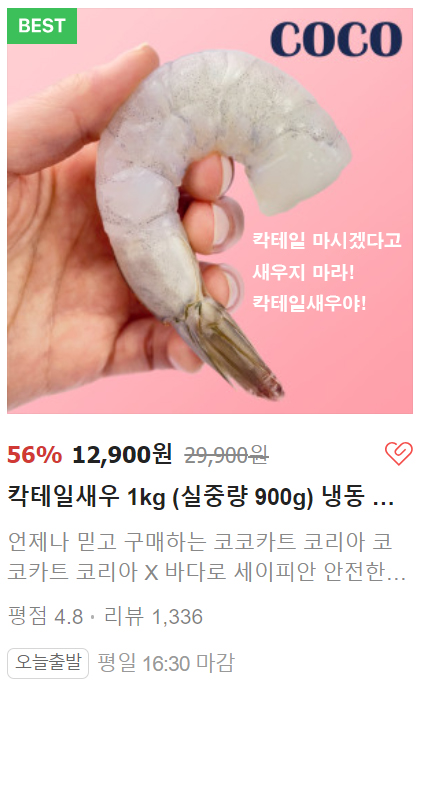
Task: Select the 오늘출발 shipping badge
Action: click(x=48, y=663)
